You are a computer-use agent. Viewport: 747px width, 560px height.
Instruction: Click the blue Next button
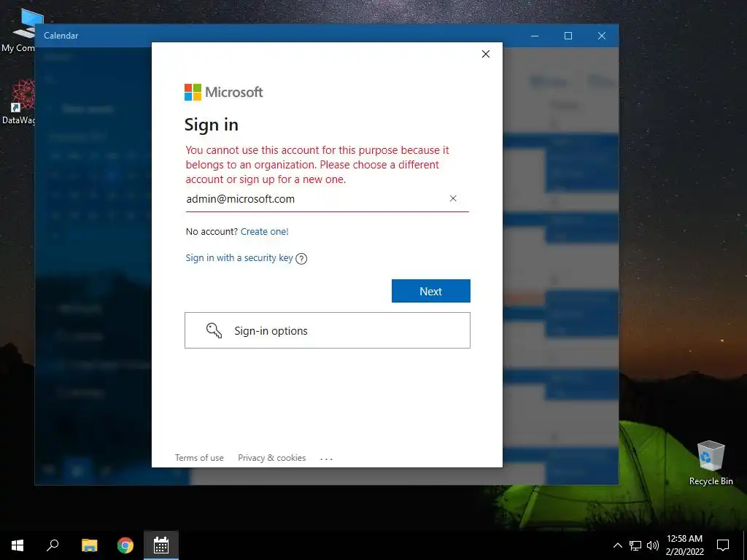(430, 291)
